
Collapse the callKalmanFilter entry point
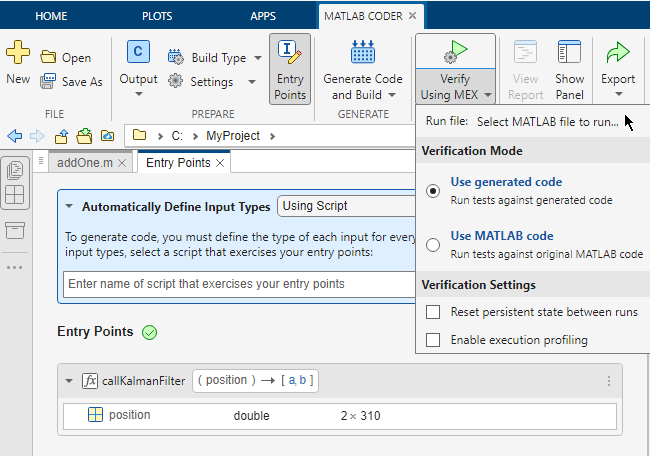coord(69,380)
